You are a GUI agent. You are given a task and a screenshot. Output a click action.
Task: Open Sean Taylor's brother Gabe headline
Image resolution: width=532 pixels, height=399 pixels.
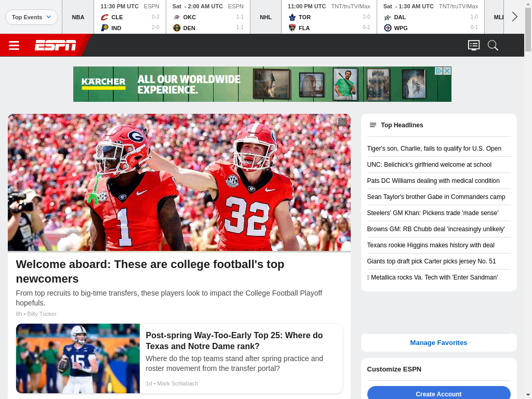pyautogui.click(x=436, y=197)
